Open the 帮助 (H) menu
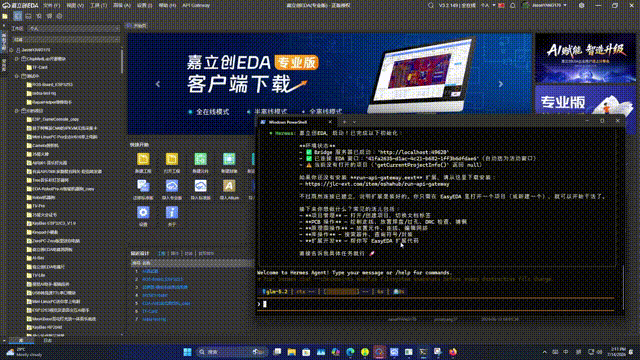The height and width of the screenshot is (360, 640). pos(167,5)
